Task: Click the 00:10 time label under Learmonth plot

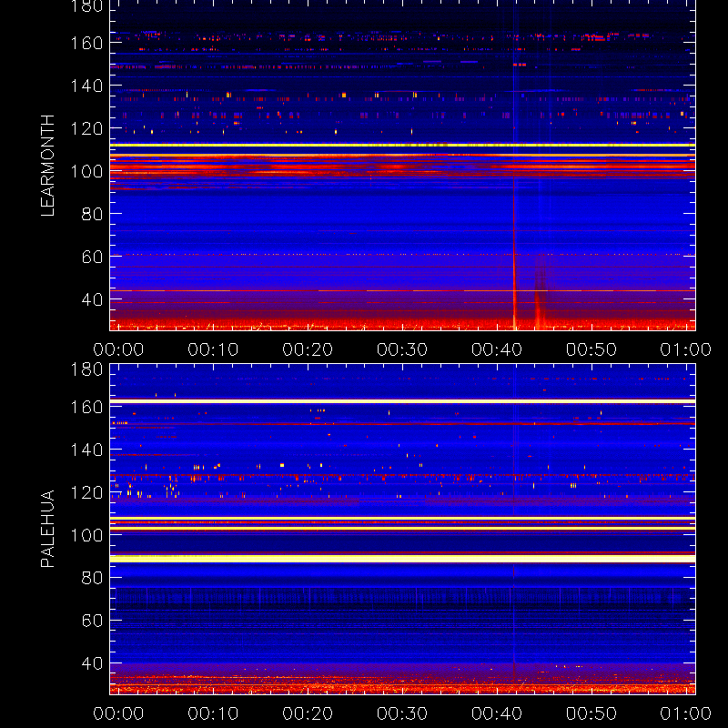Action: pos(213,349)
